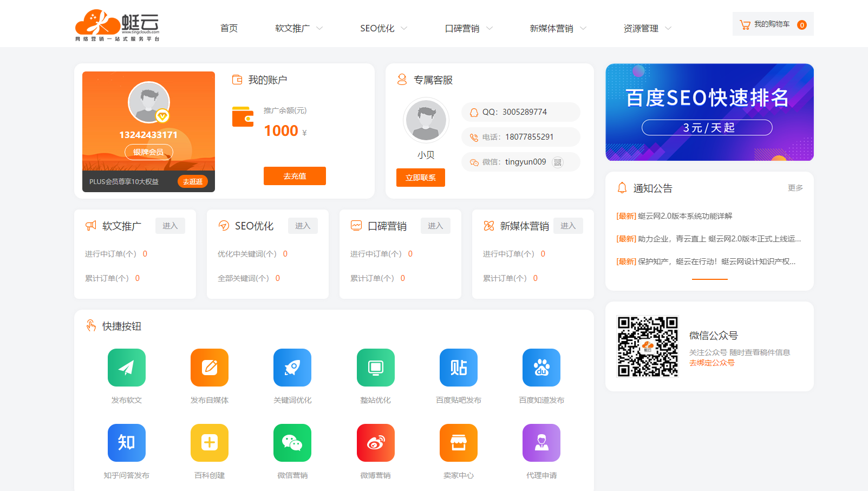Click the 软文推广 megaphone card icon
The width and height of the screenshot is (868, 491).
[x=91, y=226]
